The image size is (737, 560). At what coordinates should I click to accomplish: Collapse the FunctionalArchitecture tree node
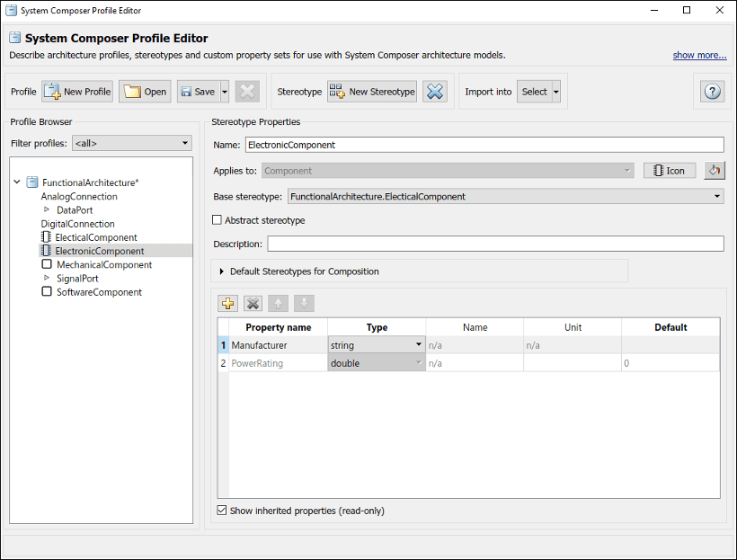16,182
